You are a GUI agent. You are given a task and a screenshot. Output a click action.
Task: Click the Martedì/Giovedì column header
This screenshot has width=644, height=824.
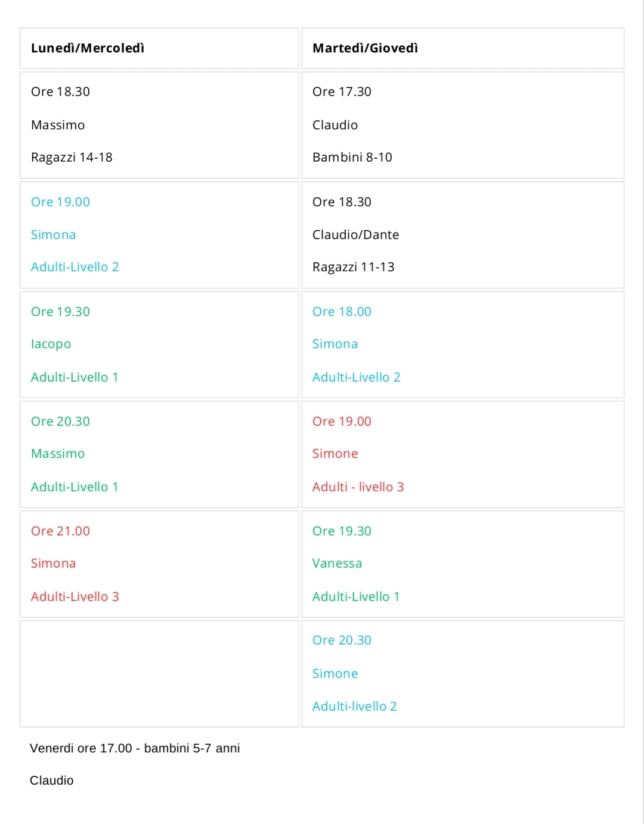click(x=463, y=48)
